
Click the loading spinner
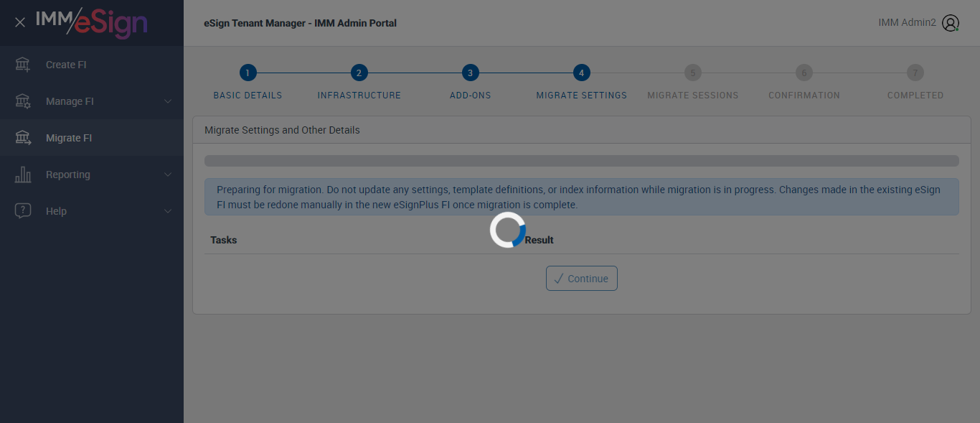[x=508, y=230]
